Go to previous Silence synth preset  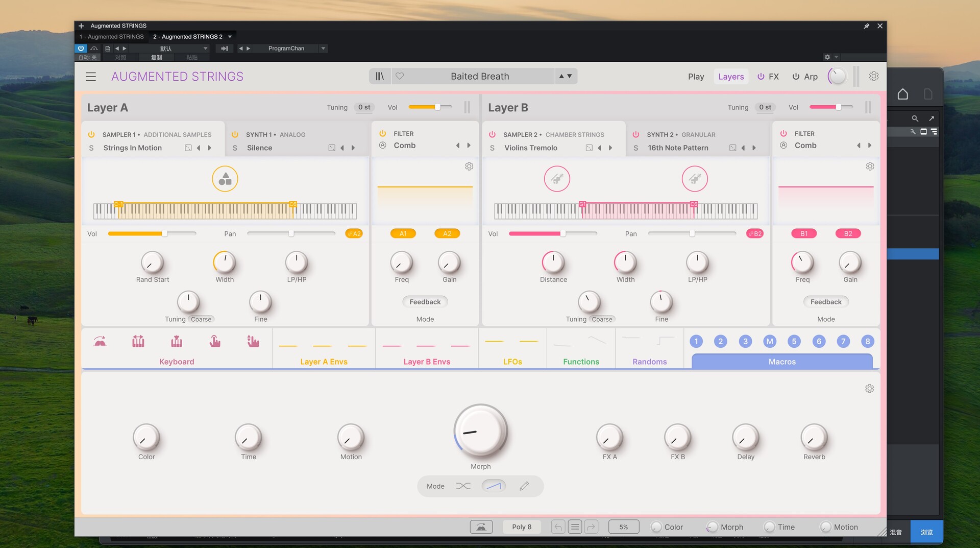pos(342,148)
